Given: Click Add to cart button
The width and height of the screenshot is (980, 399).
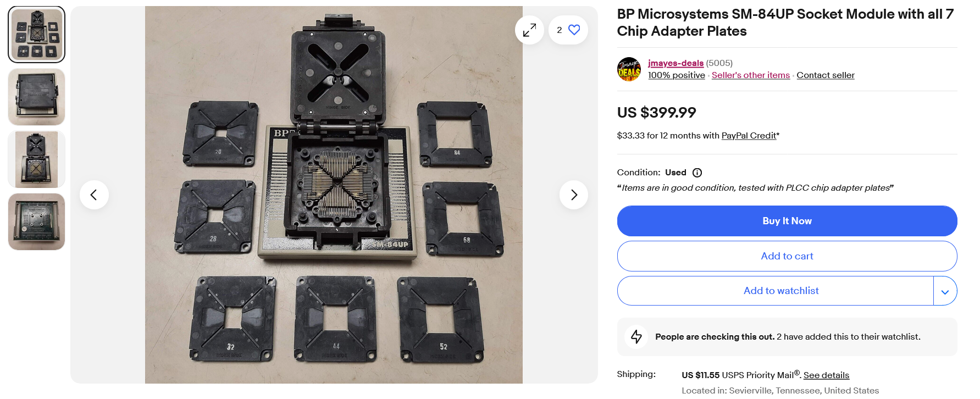Looking at the screenshot, I should click(787, 256).
